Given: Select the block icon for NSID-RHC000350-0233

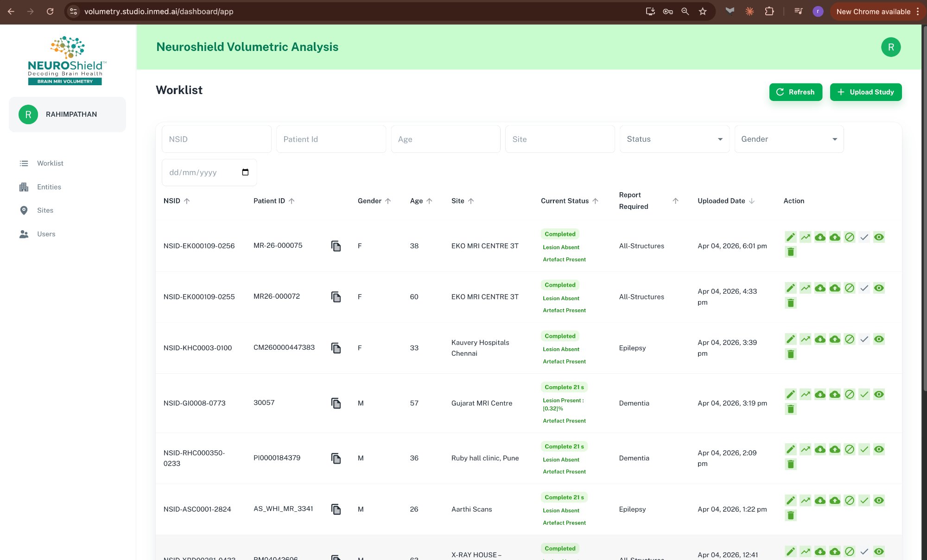Looking at the screenshot, I should point(850,449).
